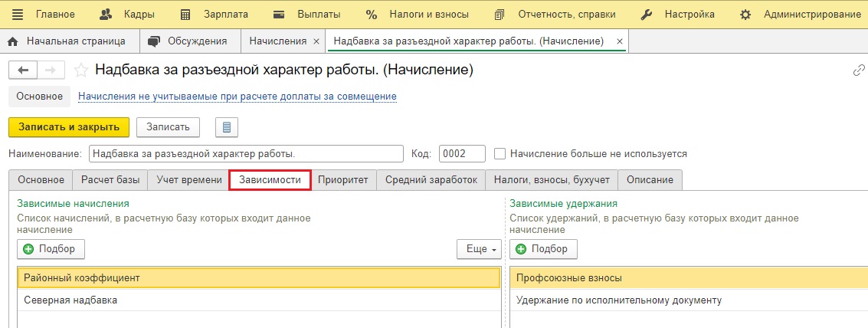The image size is (868, 328).
Task: Select the Северная надбавка row
Action: pyautogui.click(x=259, y=300)
